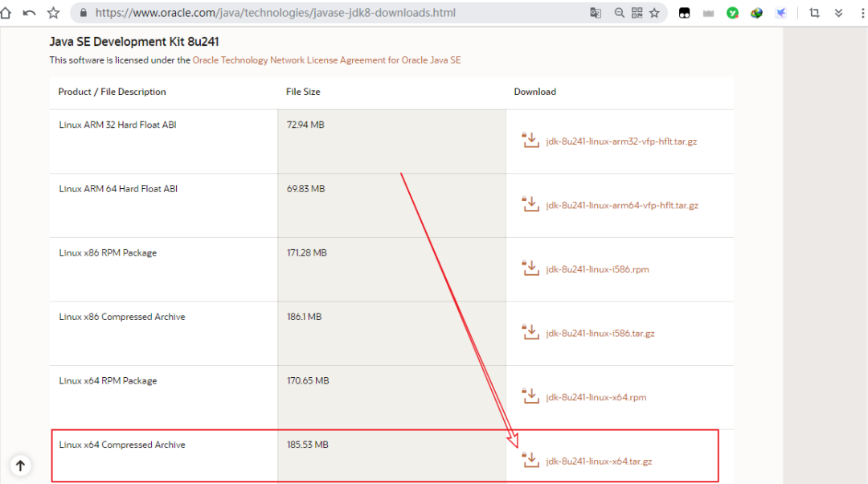Screen dimensions: 868x484
Task: Select the 'Linux ARM 32 Hard Float ABI' text
Action: pyautogui.click(x=117, y=125)
